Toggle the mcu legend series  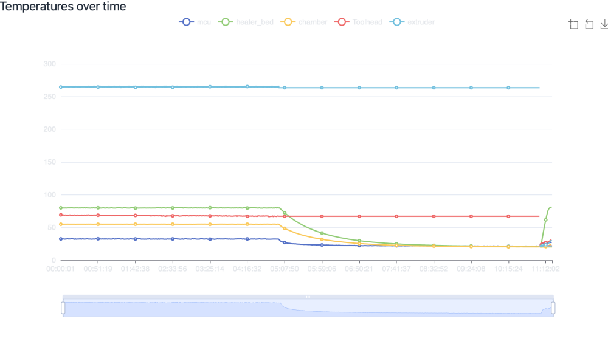point(195,22)
